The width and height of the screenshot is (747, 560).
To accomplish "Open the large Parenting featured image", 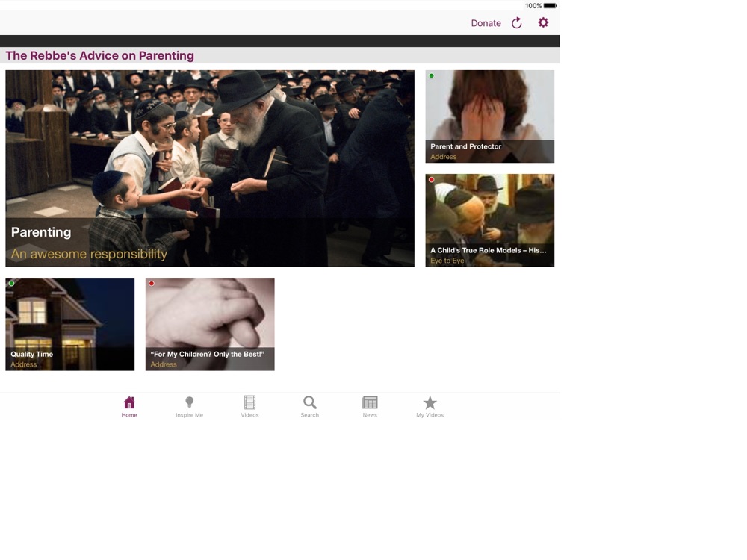I will (x=210, y=168).
